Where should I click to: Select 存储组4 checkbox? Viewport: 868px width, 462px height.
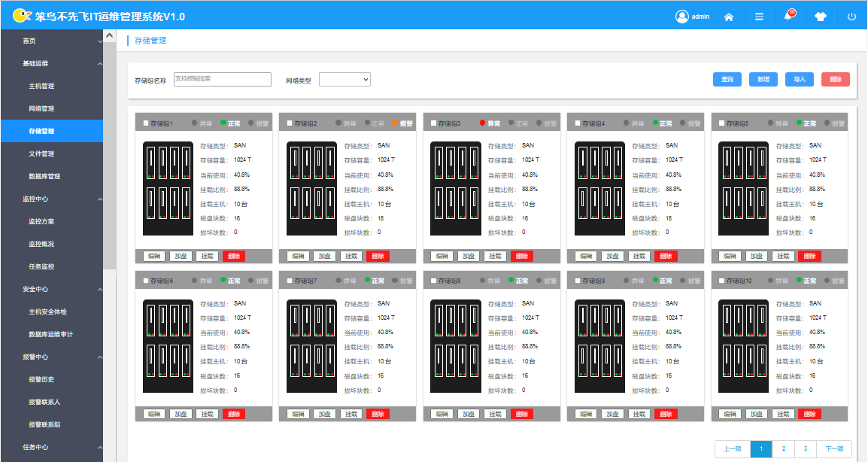[x=578, y=123]
